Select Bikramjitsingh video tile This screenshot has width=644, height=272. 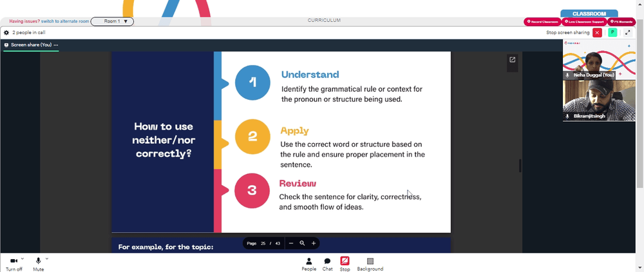click(598, 101)
